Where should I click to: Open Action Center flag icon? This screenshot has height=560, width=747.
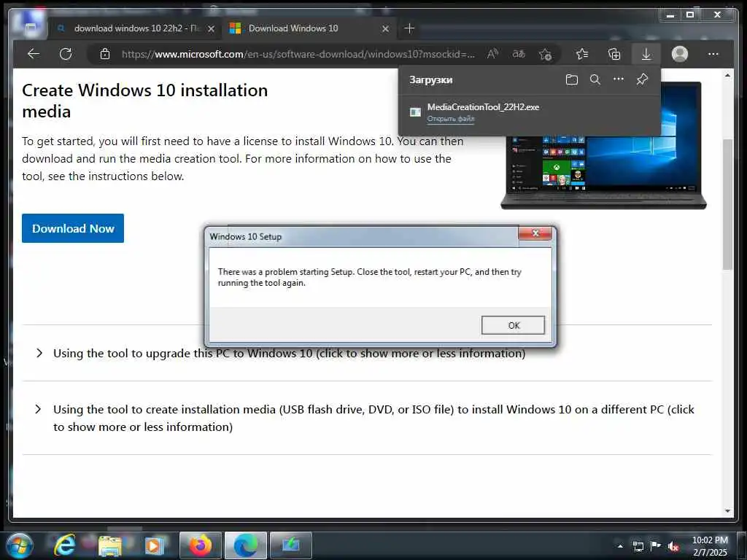(x=656, y=545)
